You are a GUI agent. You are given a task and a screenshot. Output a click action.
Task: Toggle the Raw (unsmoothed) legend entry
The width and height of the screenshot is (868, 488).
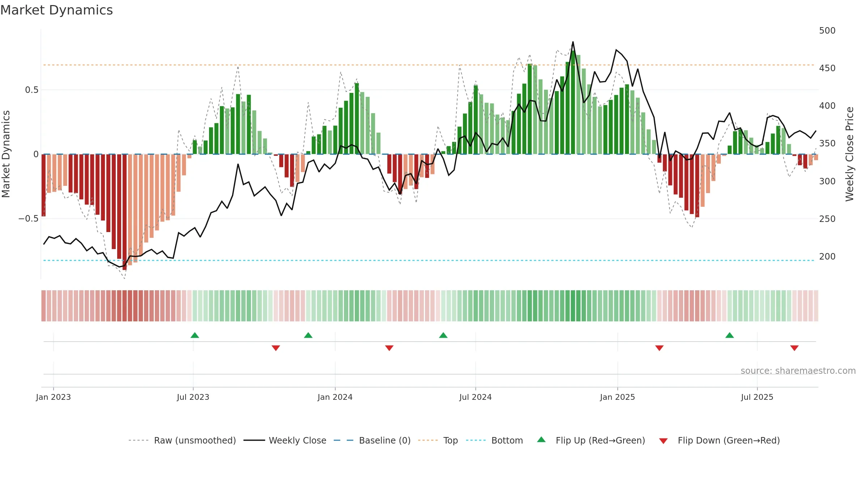(x=182, y=440)
